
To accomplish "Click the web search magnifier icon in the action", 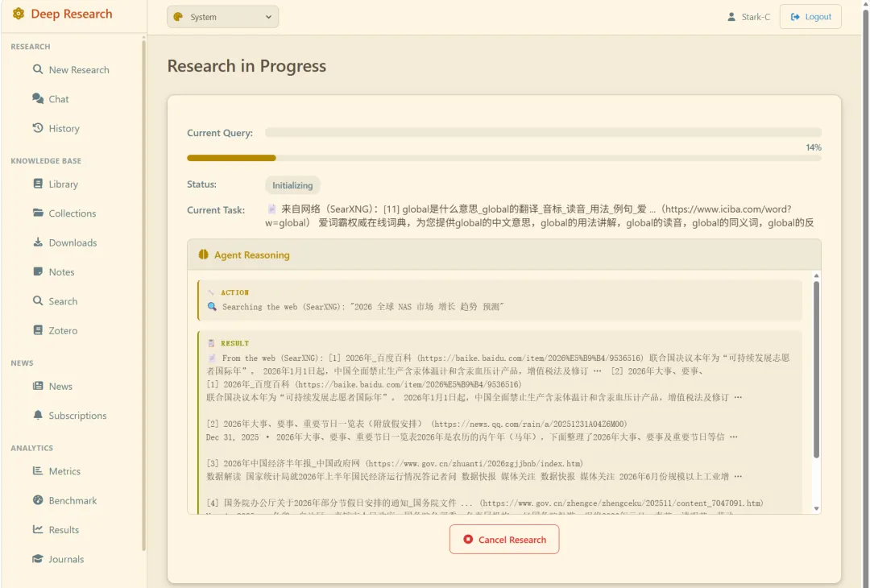I will [x=212, y=306].
